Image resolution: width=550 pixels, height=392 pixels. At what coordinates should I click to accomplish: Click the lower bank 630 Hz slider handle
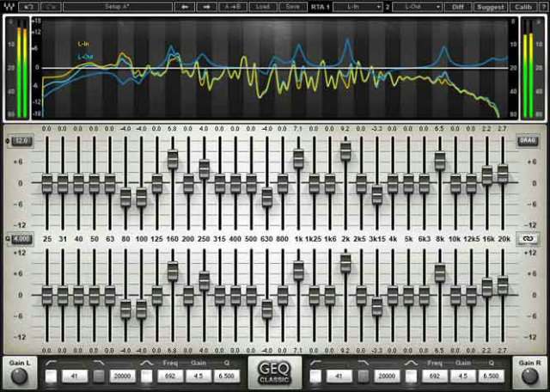pyautogui.click(x=267, y=309)
